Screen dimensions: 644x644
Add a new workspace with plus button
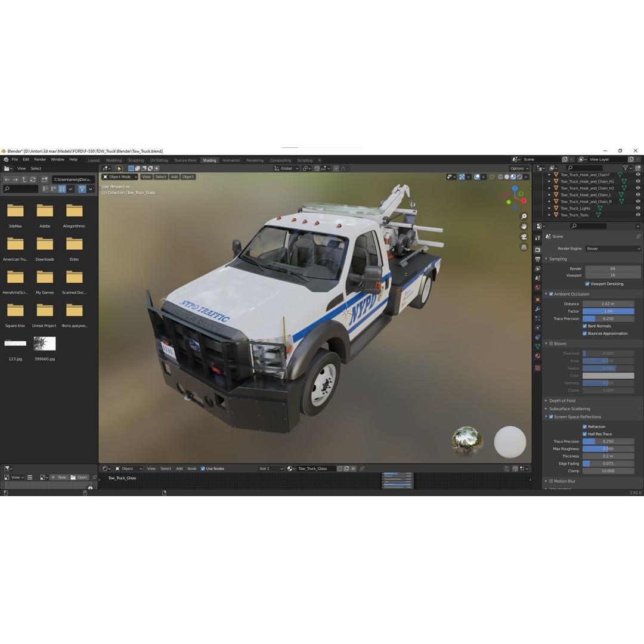coord(320,160)
